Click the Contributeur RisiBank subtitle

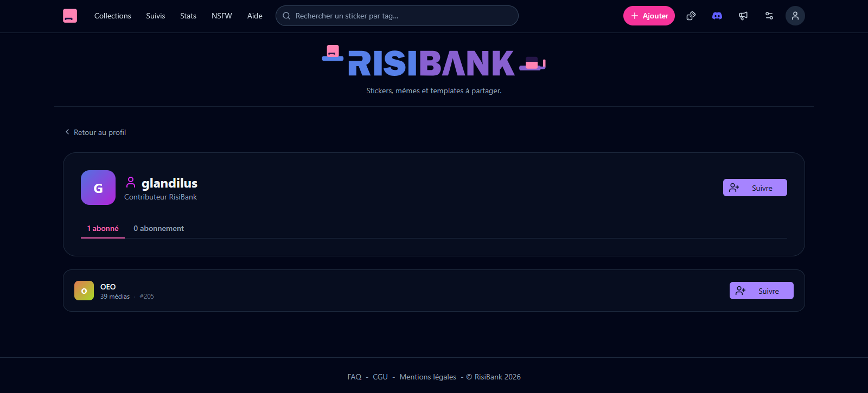(161, 197)
